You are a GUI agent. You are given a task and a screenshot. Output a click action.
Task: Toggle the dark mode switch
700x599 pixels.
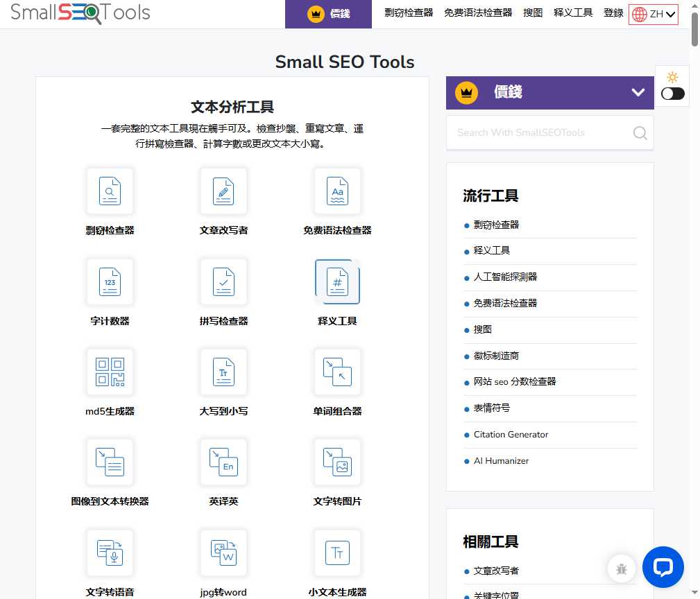coord(672,94)
